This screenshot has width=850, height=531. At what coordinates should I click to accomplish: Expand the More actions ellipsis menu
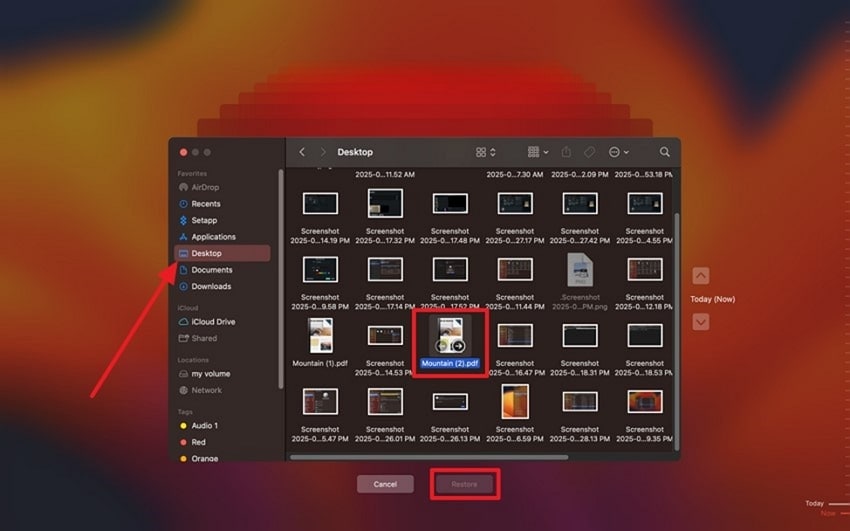(619, 152)
